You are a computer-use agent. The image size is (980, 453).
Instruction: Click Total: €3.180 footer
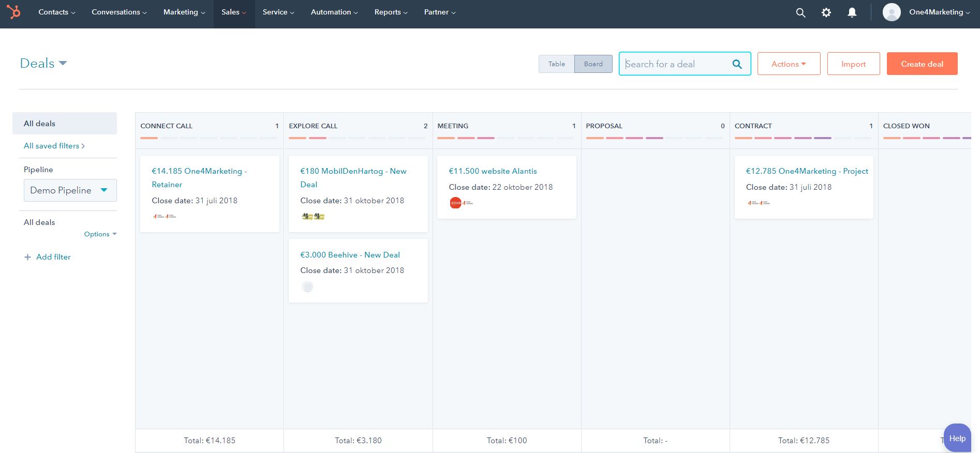[358, 441]
